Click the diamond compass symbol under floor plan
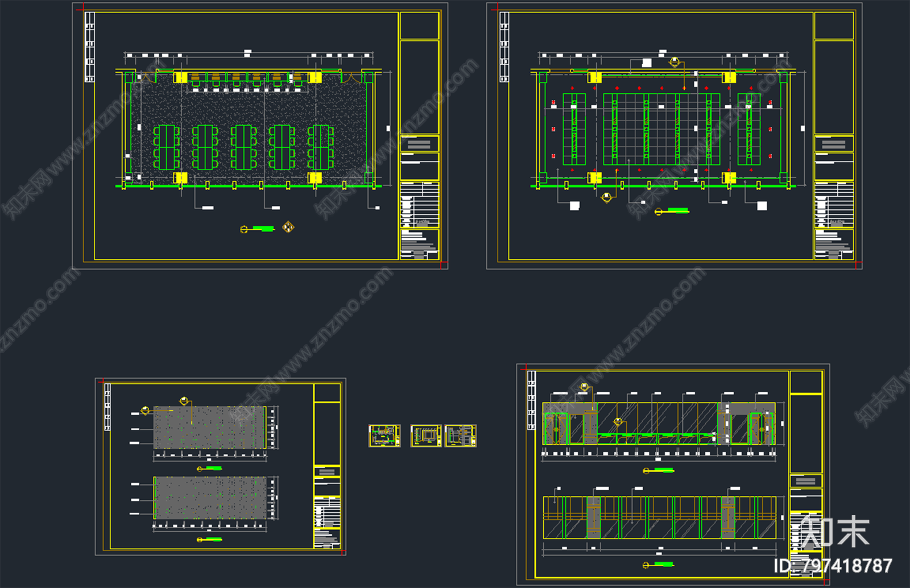910x588 pixels. click(x=288, y=227)
